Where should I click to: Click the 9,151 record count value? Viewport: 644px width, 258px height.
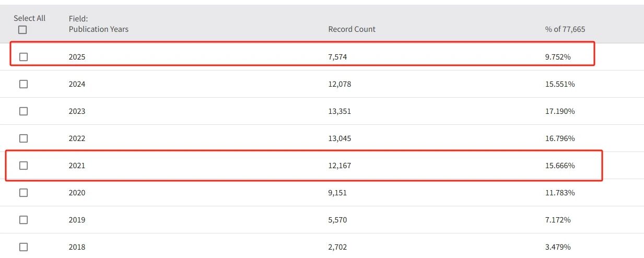click(337, 193)
